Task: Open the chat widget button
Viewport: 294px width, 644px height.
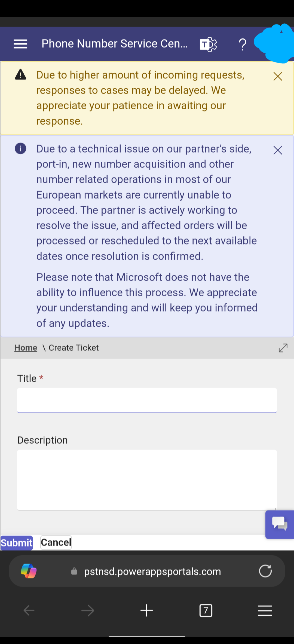Action: [280, 524]
